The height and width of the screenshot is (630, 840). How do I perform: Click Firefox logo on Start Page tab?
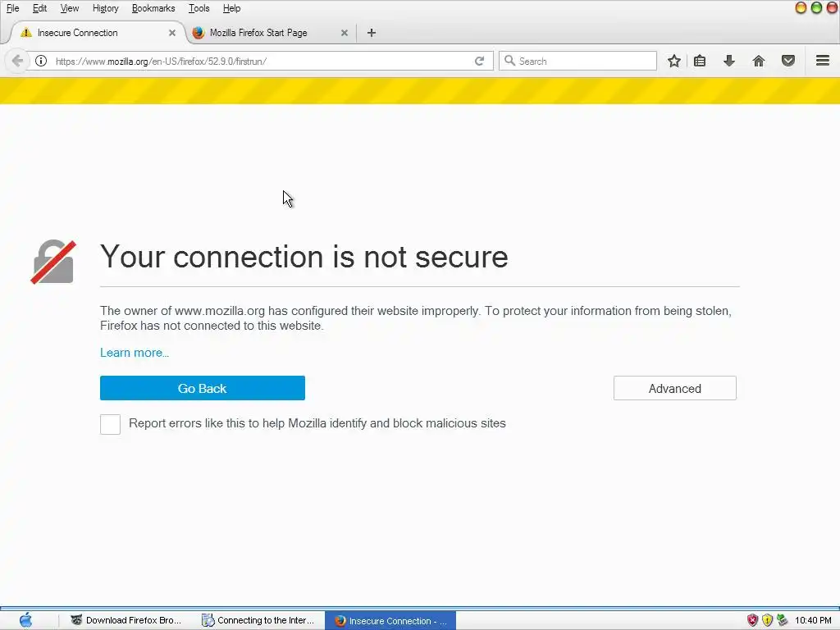click(199, 33)
